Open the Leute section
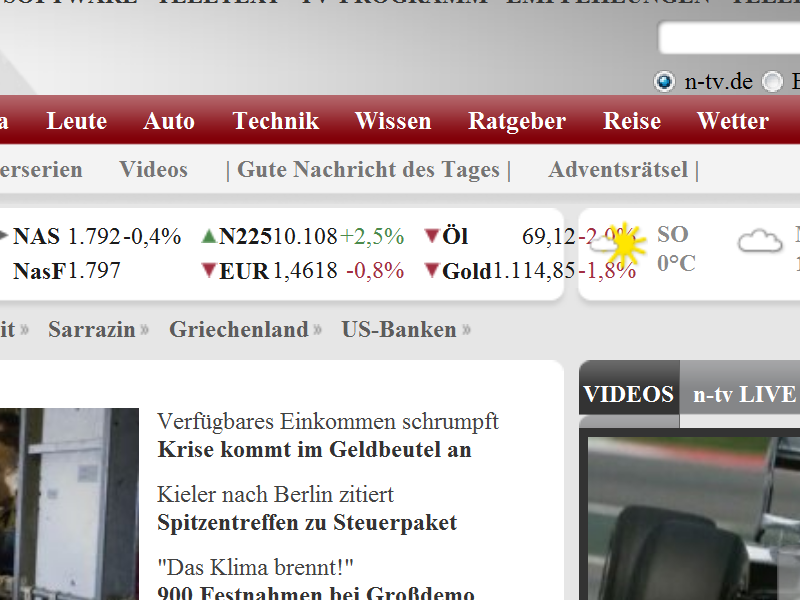This screenshot has height=600, width=800. coord(77,121)
